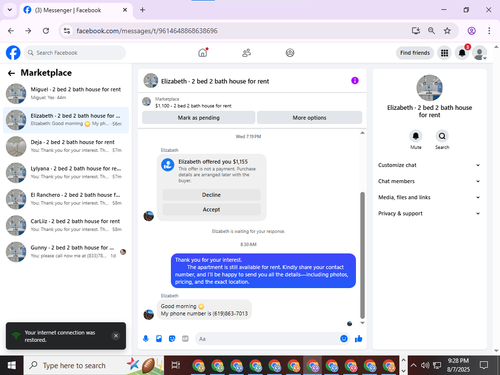The image size is (500, 375).
Task: Select Elizabeth's conversation in the list
Action: 66,120
